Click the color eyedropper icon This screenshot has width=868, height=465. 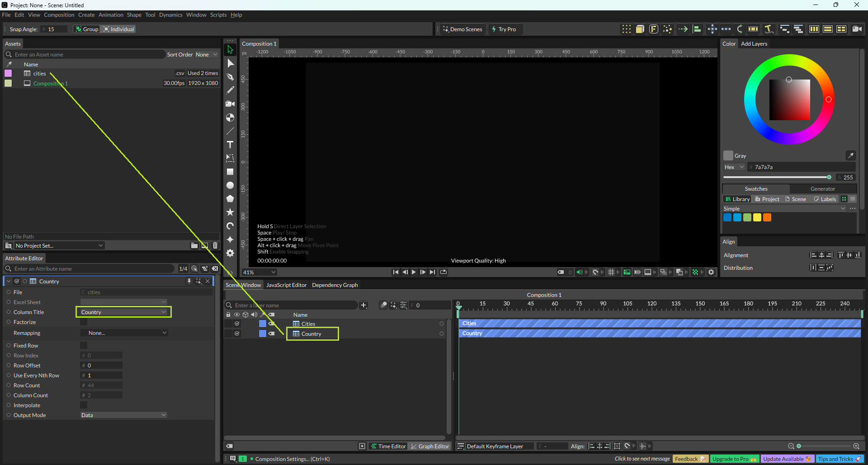[x=850, y=155]
